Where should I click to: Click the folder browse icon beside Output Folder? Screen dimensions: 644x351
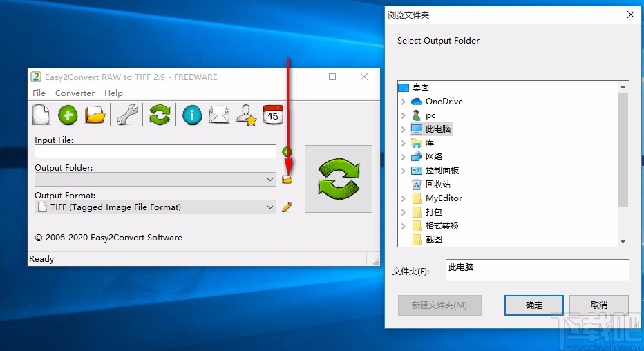pyautogui.click(x=287, y=180)
